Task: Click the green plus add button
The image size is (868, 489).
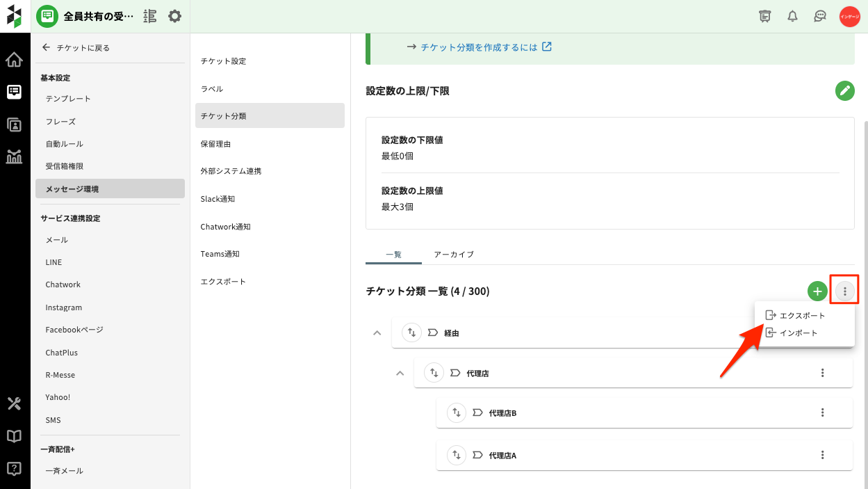Action: 817,291
